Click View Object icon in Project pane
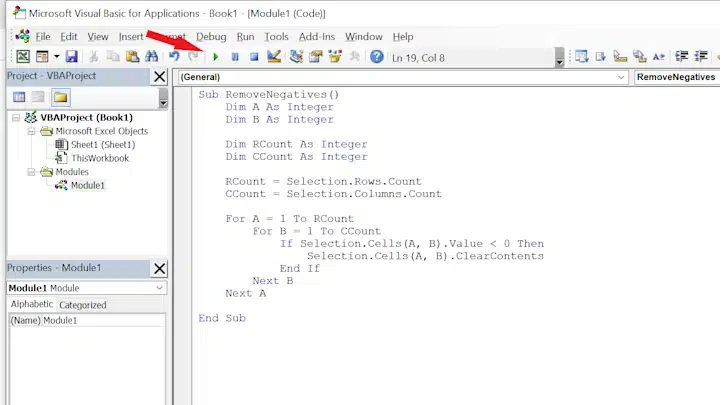 pos(38,97)
